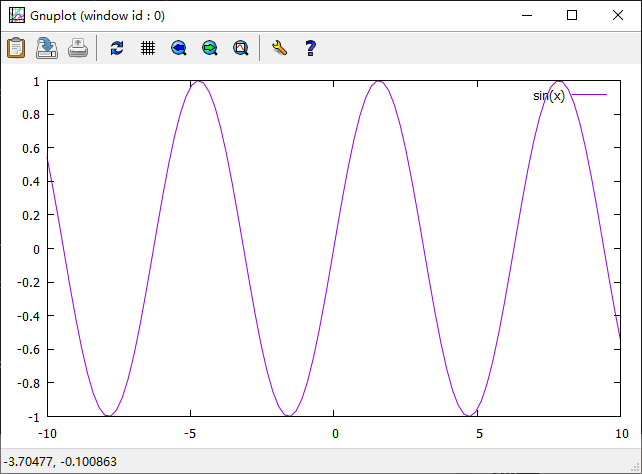Click the y-axis label -0.6
The image size is (642, 474).
pyautogui.click(x=29, y=350)
